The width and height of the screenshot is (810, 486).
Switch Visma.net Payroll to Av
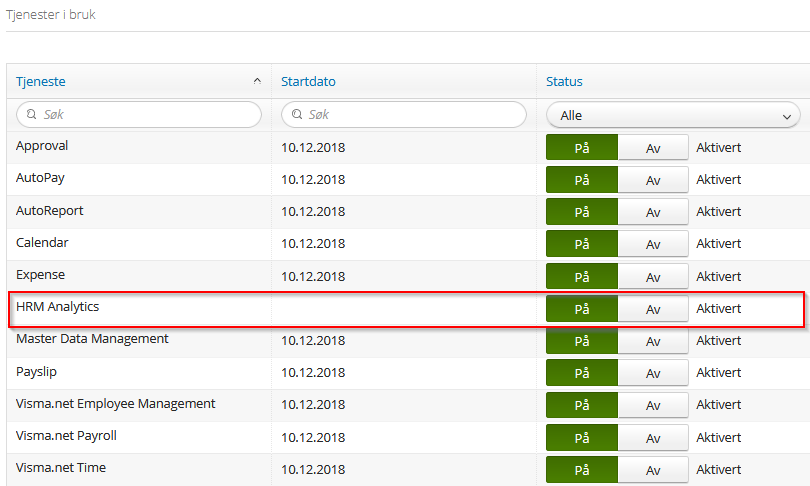(653, 438)
